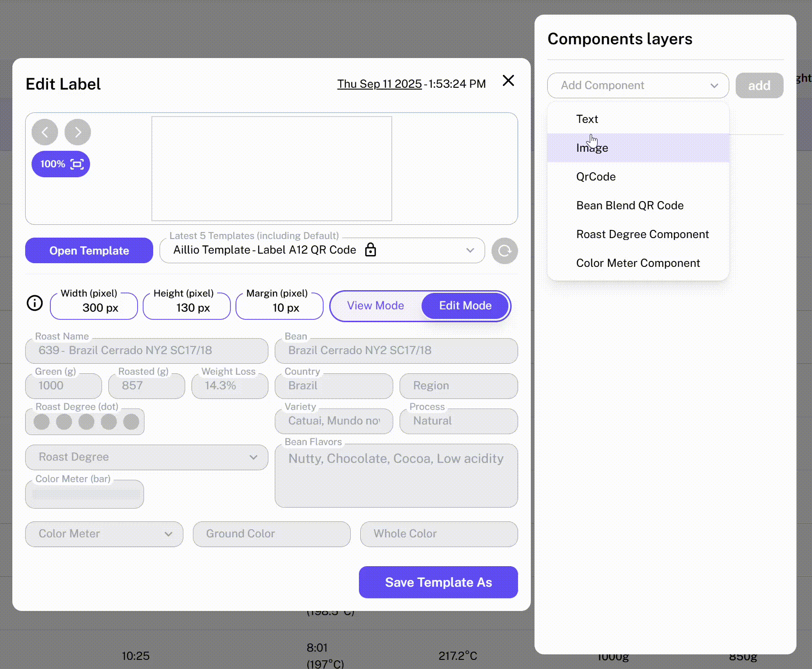Click the info icon beside Width
The image size is (812, 669).
point(35,303)
